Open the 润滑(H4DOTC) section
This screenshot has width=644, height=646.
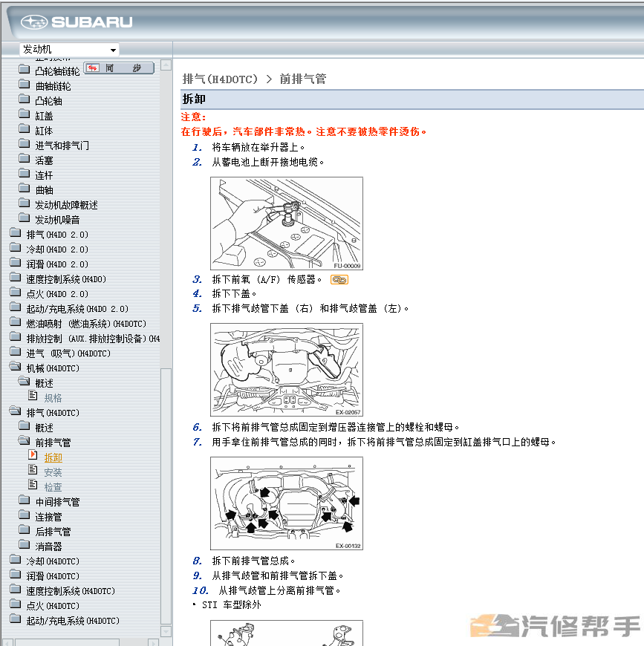coord(52,576)
